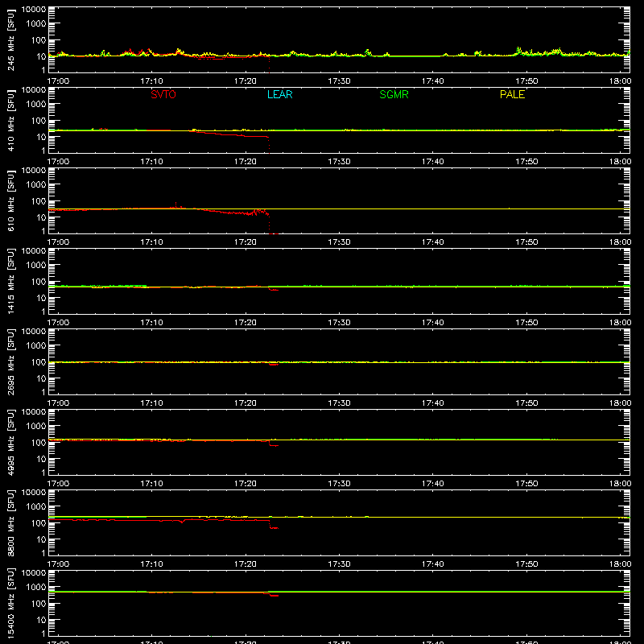
Task: Click 17:30 tick label under 2695 MHz plot
Action: coord(339,403)
